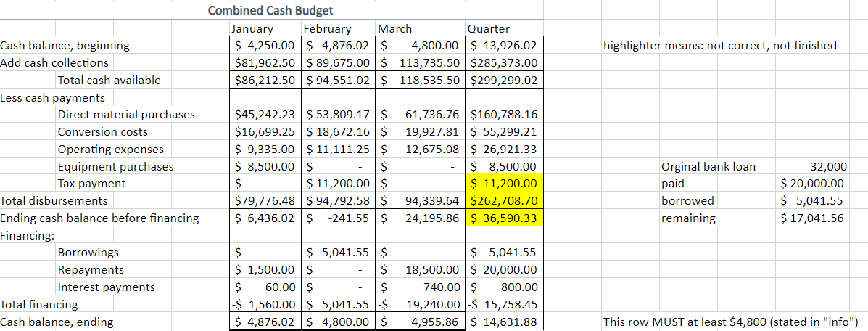Select January conversion costs $16,699.25
The image size is (868, 331).
click(266, 132)
